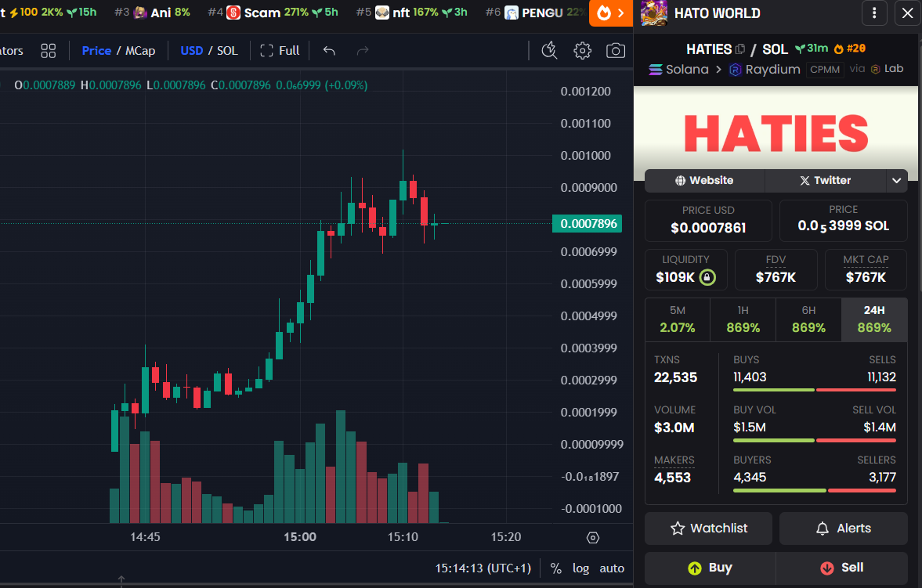This screenshot has width=922, height=588.
Task: Click the liquidity lock icon
Action: tap(707, 277)
